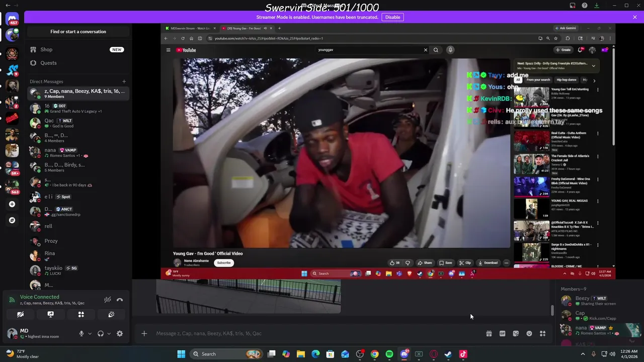Viewport: 644px width, 362px height.
Task: Open the emoji picker
Action: pos(529,333)
